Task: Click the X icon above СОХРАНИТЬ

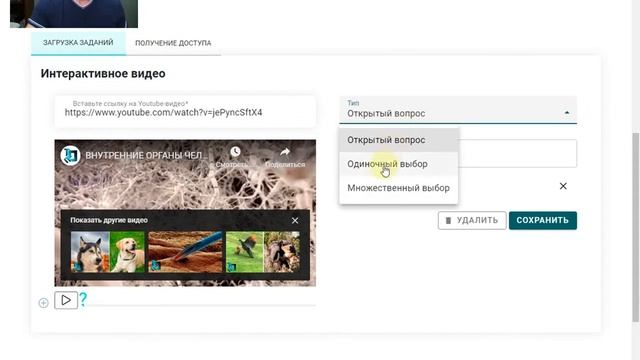Action: (x=563, y=186)
